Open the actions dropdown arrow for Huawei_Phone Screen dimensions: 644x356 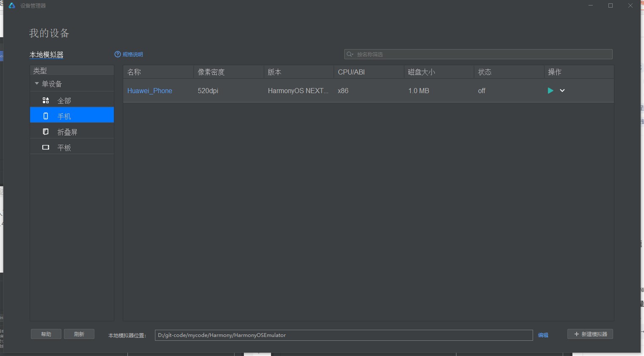pos(562,91)
